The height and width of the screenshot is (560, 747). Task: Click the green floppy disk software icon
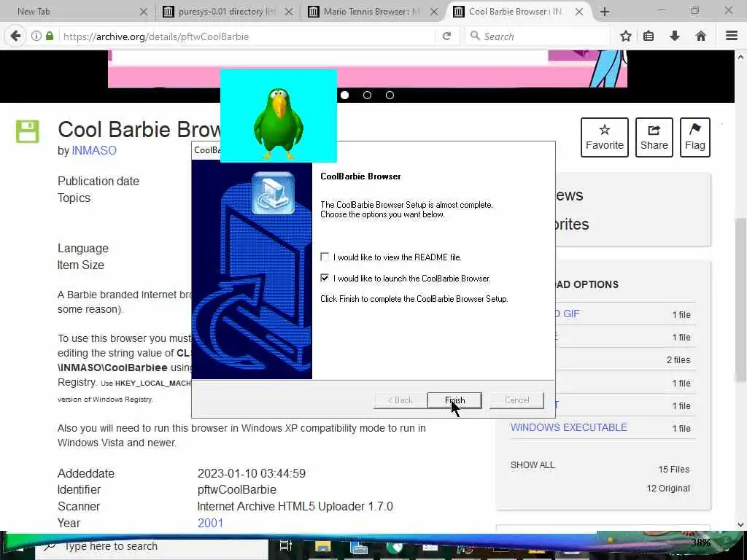coord(27,131)
